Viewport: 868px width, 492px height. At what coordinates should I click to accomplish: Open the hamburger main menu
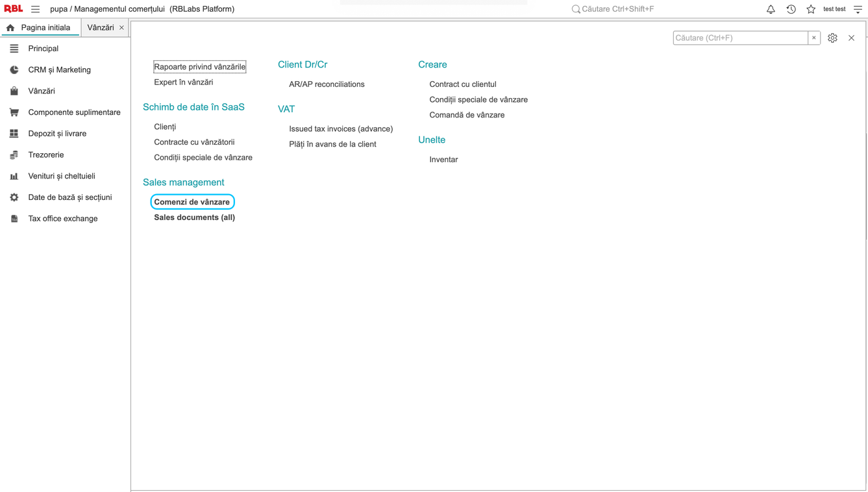(35, 9)
